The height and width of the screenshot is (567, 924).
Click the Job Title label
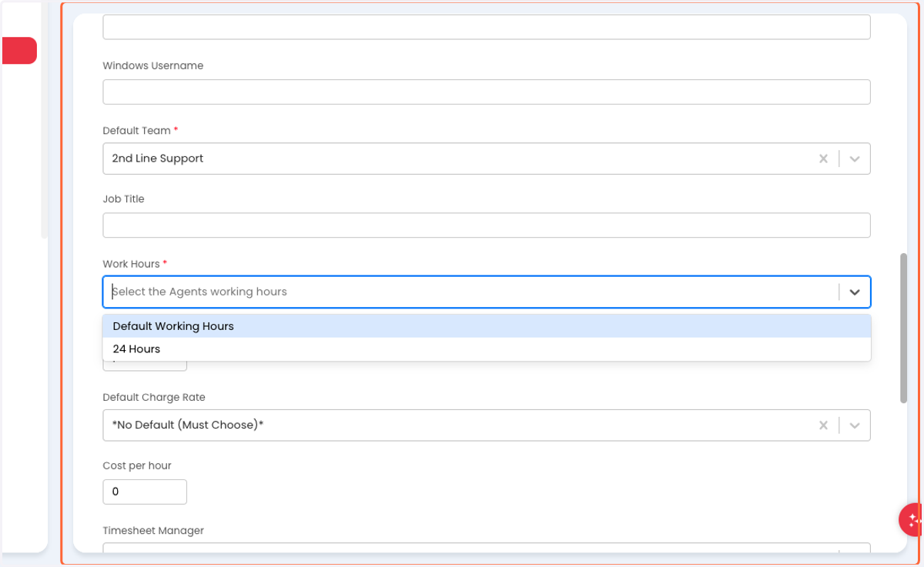tap(124, 199)
